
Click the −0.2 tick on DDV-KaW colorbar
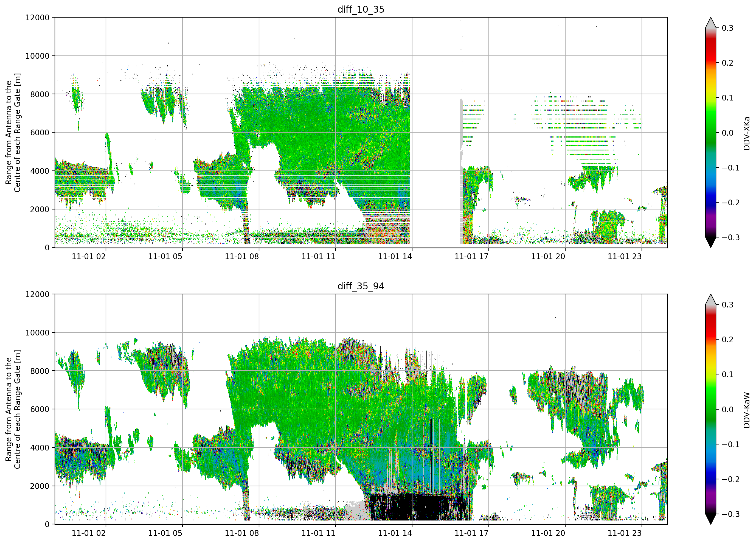pyautogui.click(x=731, y=479)
